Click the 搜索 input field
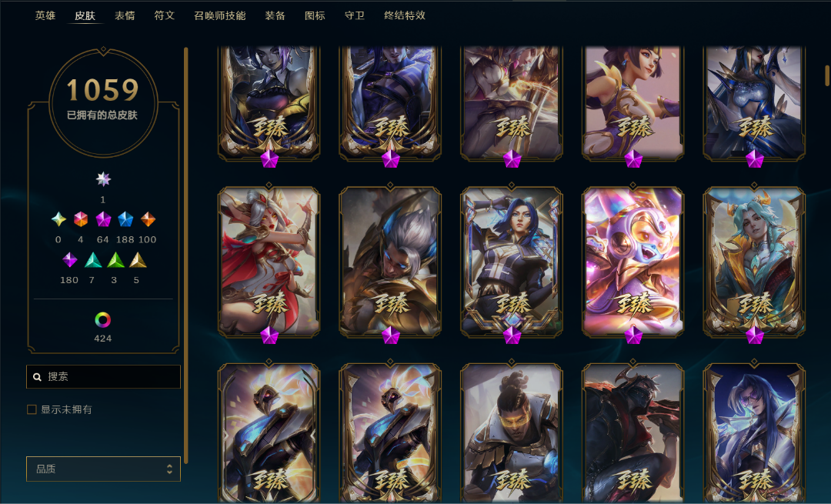Viewport: 831px width, 504px height. click(103, 377)
